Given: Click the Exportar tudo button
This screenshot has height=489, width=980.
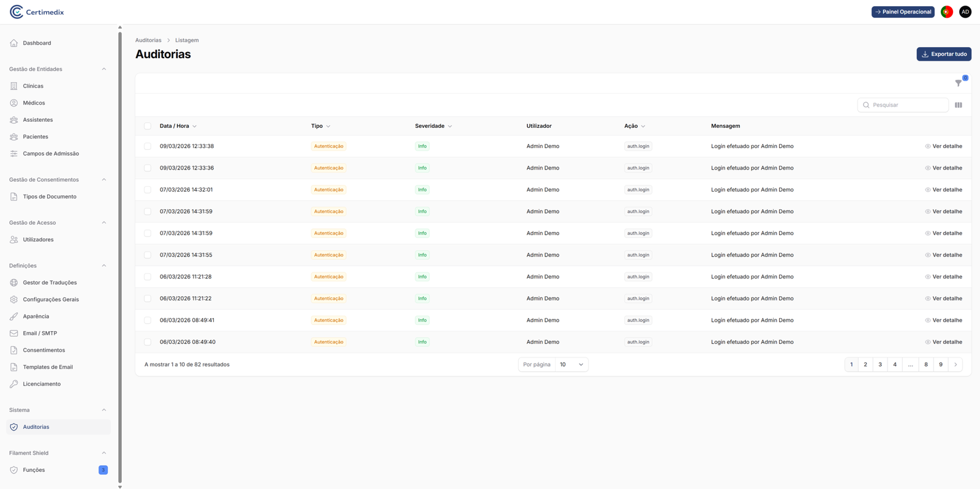Looking at the screenshot, I should coord(944,54).
